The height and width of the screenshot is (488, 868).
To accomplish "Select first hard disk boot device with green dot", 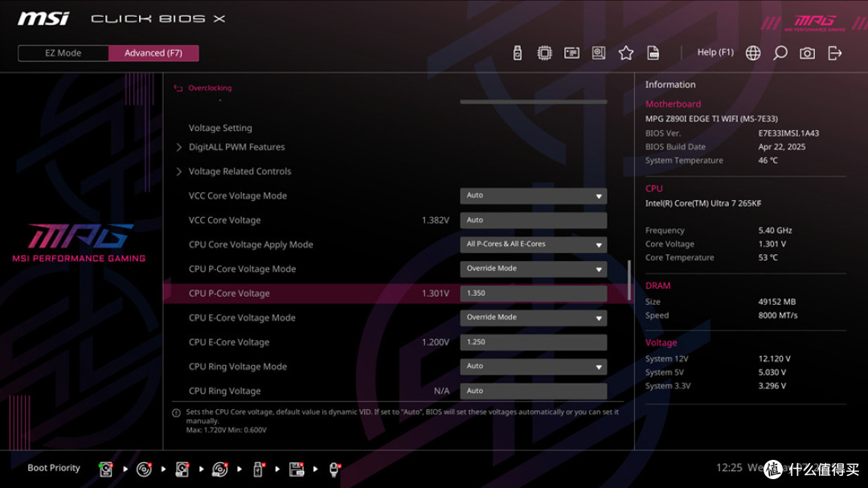I will click(x=106, y=470).
